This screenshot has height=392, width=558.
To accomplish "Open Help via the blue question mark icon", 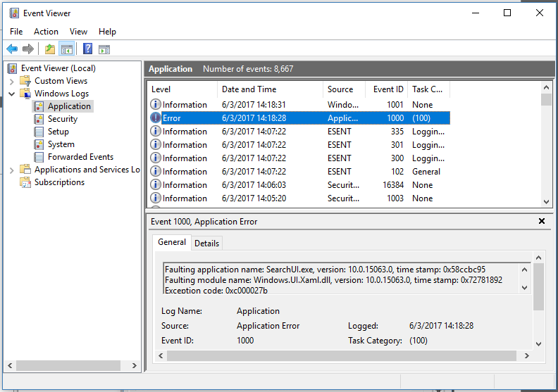I will coord(87,49).
